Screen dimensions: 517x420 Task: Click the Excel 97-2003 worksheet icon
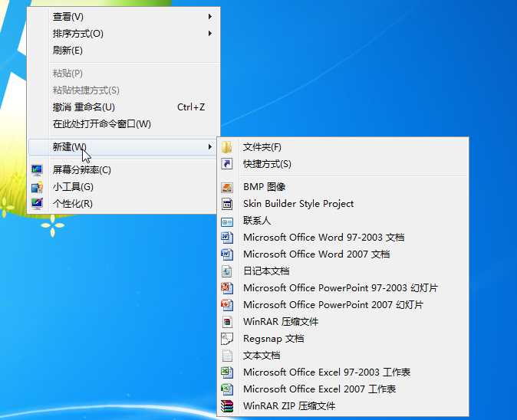(227, 372)
